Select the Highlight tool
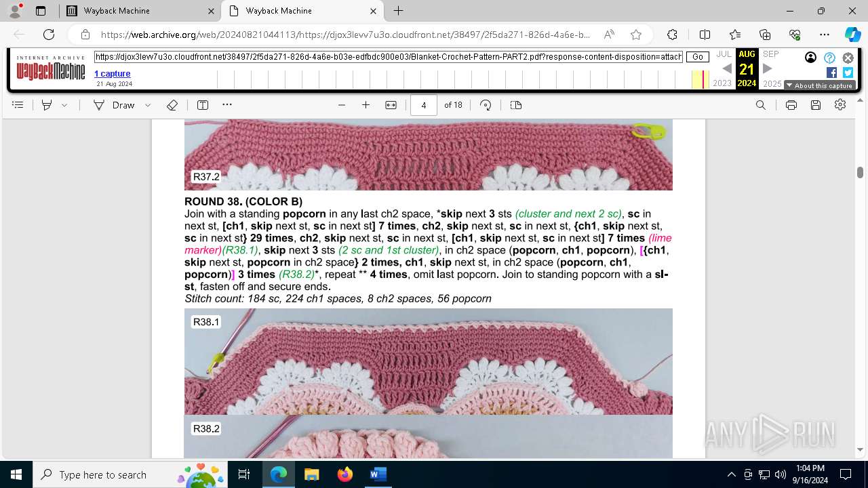The height and width of the screenshot is (488, 868). coord(47,105)
